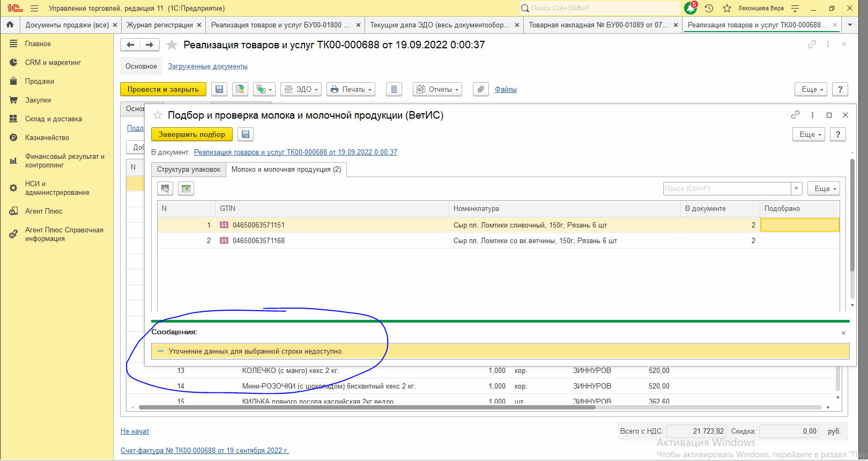Click the paperclip attachments icon
The height and width of the screenshot is (461, 868).
(481, 89)
